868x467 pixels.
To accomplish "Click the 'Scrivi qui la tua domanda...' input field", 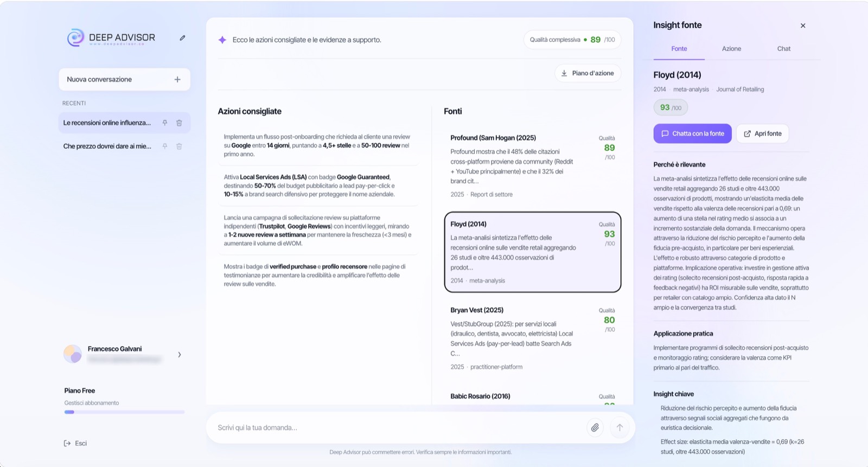I will (x=399, y=427).
